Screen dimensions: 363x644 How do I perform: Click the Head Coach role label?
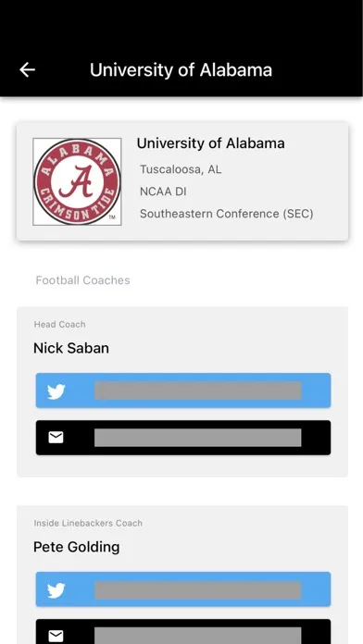pos(59,325)
